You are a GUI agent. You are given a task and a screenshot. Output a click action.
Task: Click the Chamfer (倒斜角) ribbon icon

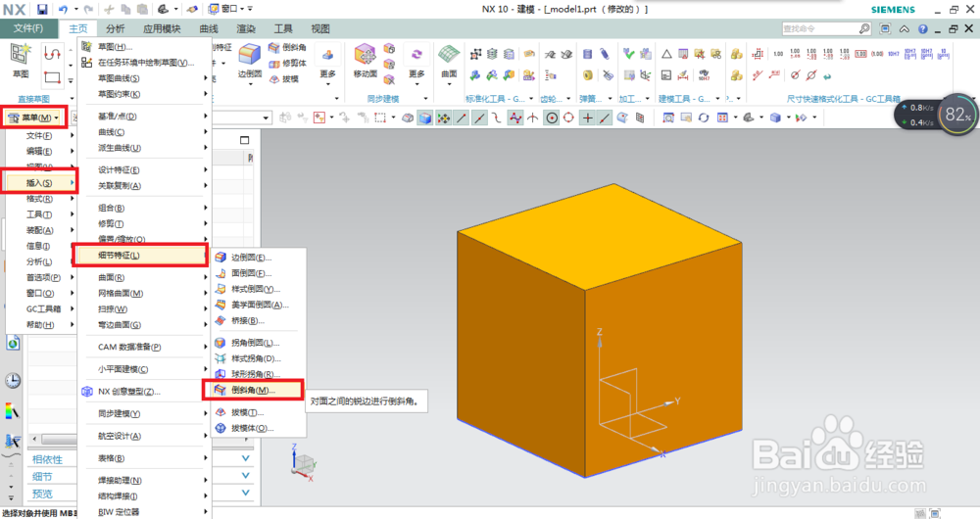point(274,47)
